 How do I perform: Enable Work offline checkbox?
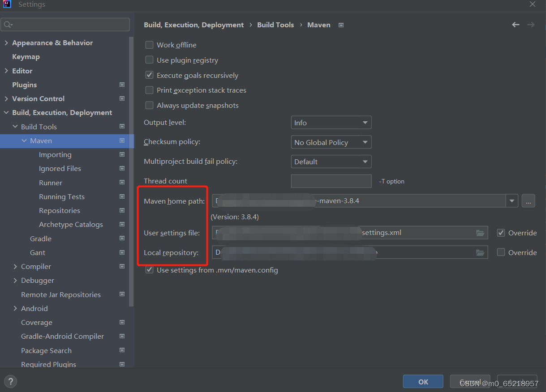[x=150, y=45]
